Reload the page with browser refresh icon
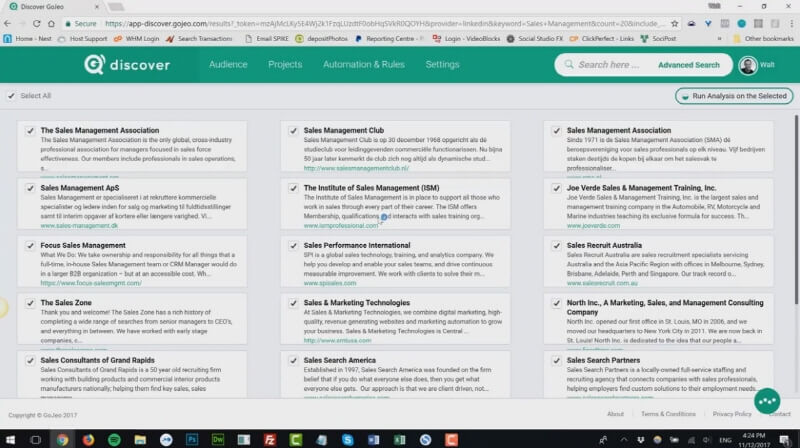The image size is (800, 448). [x=37, y=23]
